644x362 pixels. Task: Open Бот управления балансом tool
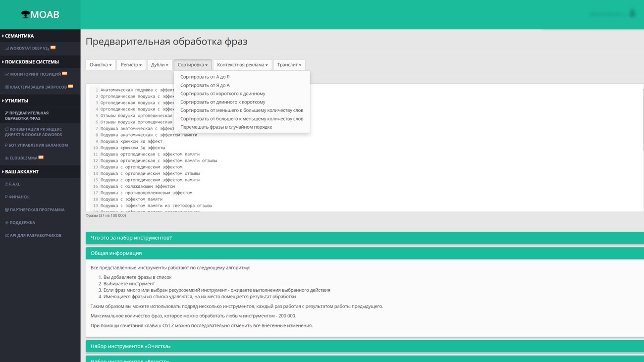point(38,145)
